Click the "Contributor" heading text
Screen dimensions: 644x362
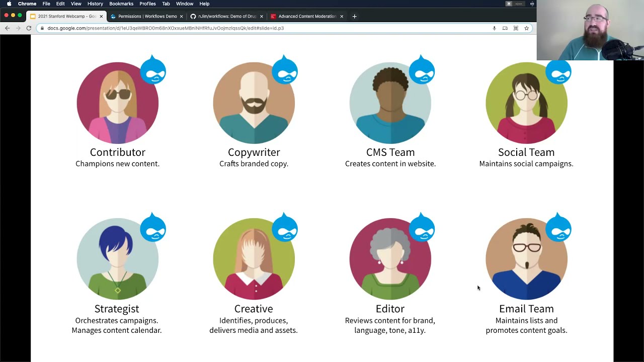(x=117, y=152)
